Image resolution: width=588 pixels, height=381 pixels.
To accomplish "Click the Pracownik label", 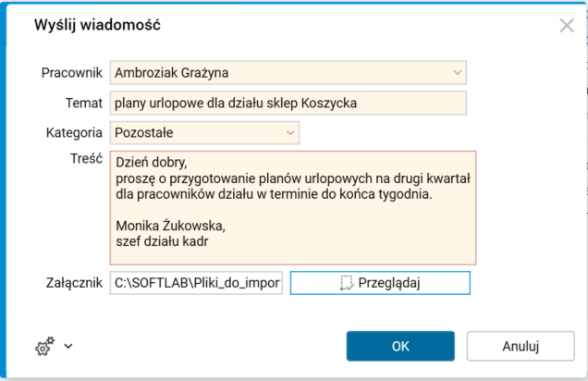I will (x=72, y=72).
